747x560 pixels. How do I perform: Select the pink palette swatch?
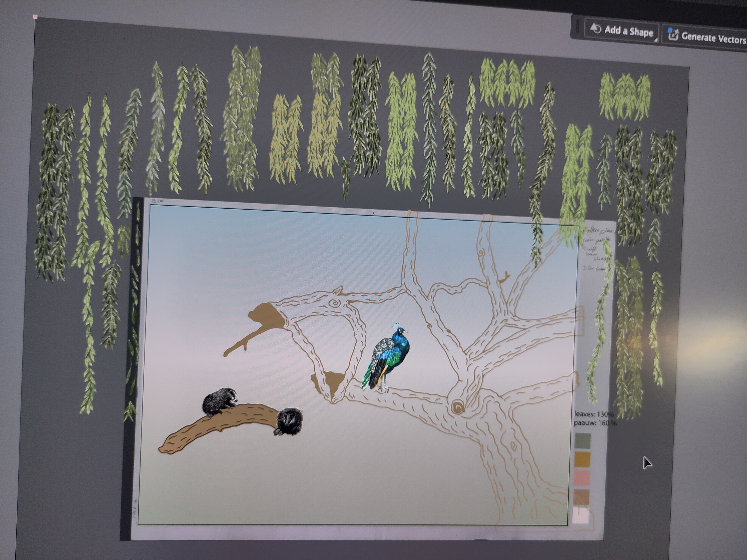pyautogui.click(x=581, y=478)
